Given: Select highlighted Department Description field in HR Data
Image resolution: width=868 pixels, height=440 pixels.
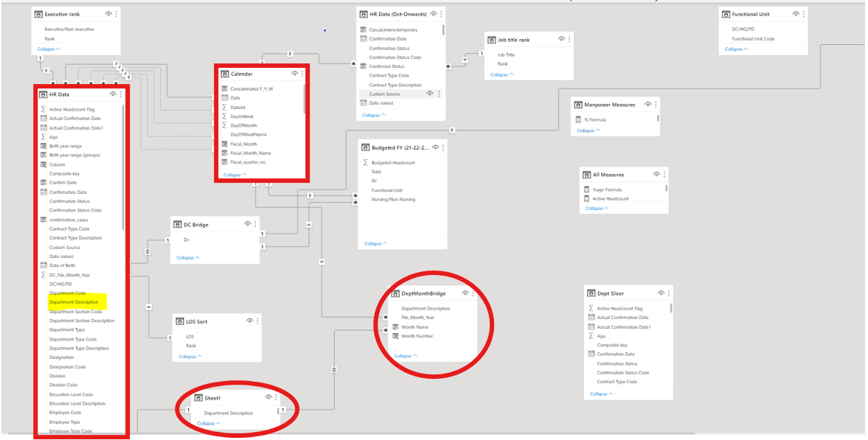Looking at the screenshot, I should tap(74, 302).
